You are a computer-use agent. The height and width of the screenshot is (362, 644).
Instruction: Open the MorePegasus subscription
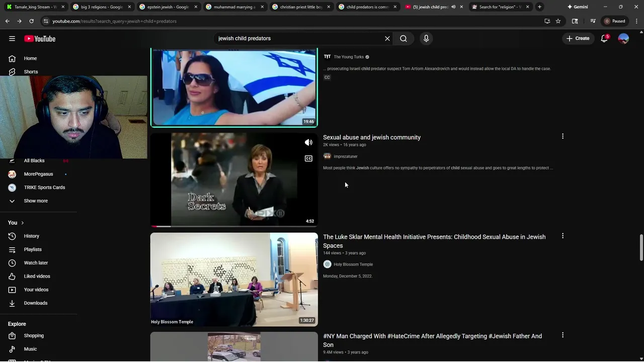(x=39, y=174)
